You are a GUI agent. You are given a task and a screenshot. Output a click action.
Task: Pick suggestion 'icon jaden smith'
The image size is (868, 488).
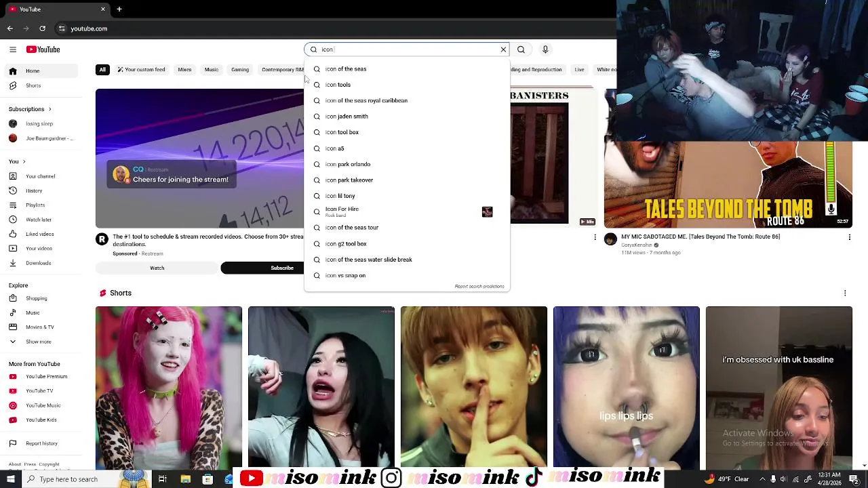[407, 117]
